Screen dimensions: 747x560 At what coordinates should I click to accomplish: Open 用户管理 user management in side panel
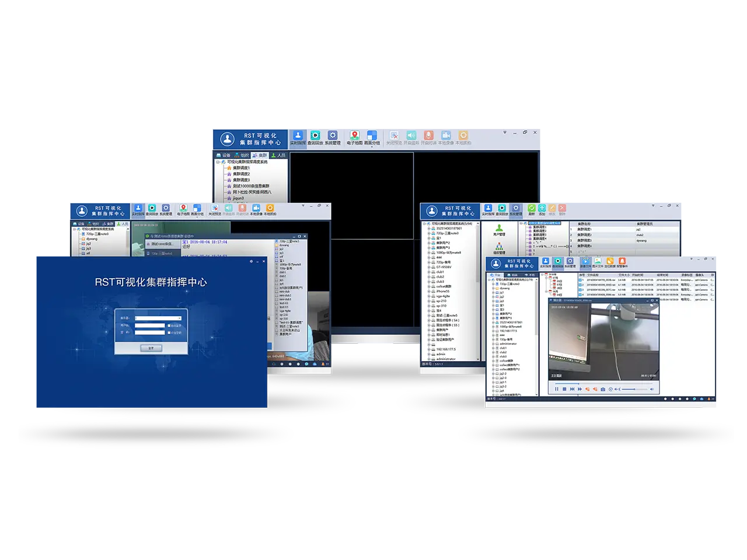(499, 229)
